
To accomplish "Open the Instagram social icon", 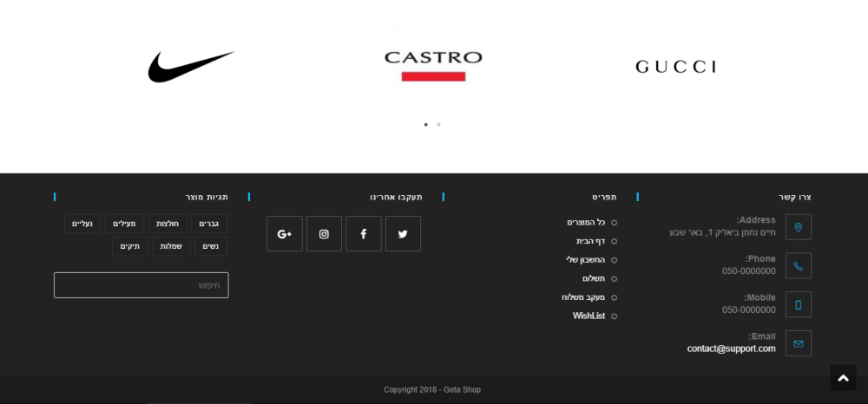I will point(324,234).
